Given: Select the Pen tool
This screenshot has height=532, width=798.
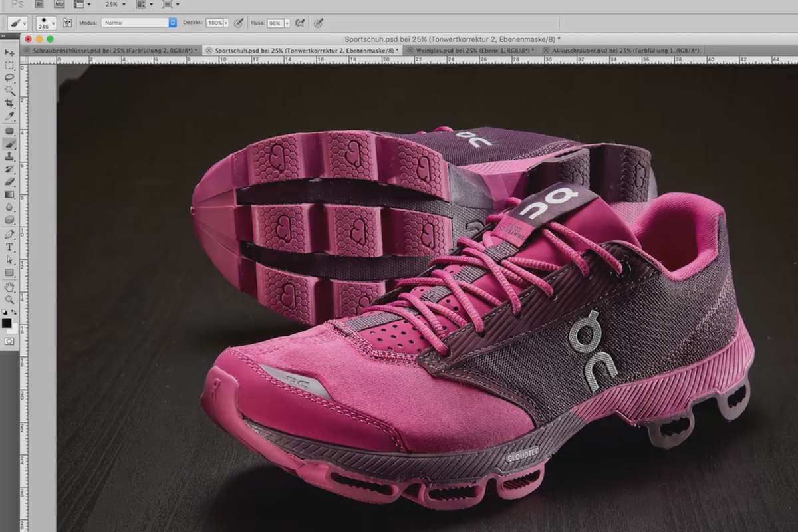Looking at the screenshot, I should 9,234.
